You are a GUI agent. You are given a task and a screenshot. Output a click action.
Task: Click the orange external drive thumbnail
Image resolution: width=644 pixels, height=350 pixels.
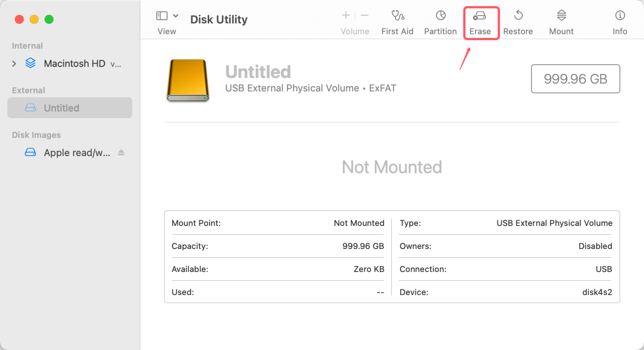[187, 80]
